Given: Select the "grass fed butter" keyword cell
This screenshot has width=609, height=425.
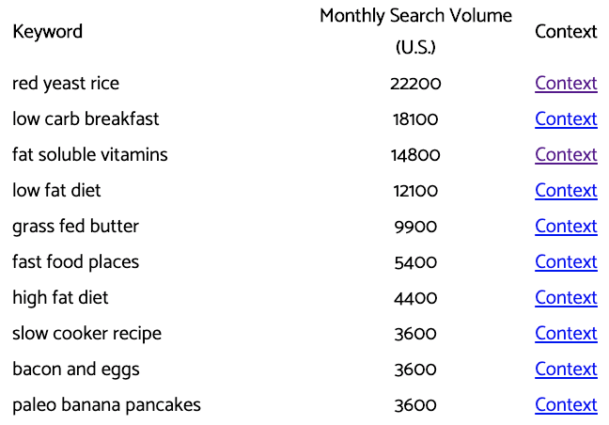Looking at the screenshot, I should point(75,226).
